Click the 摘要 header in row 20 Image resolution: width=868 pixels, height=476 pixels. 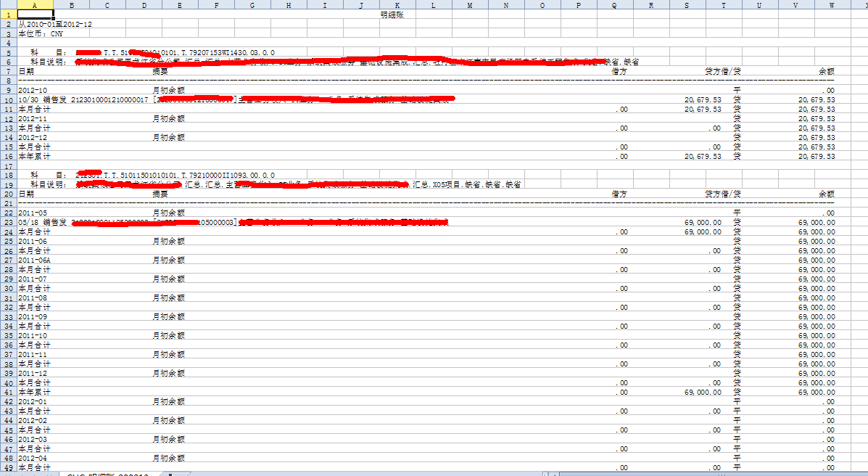tap(160, 194)
